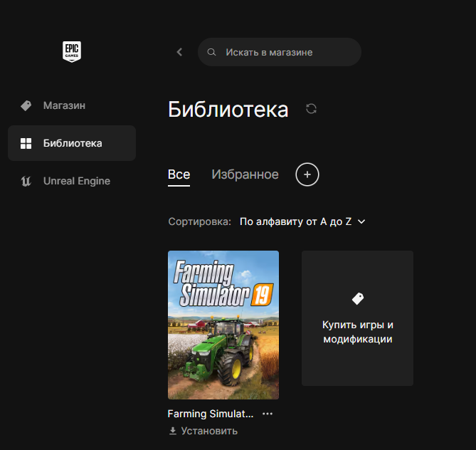
Task: Switch to the Все tab
Action: (179, 174)
